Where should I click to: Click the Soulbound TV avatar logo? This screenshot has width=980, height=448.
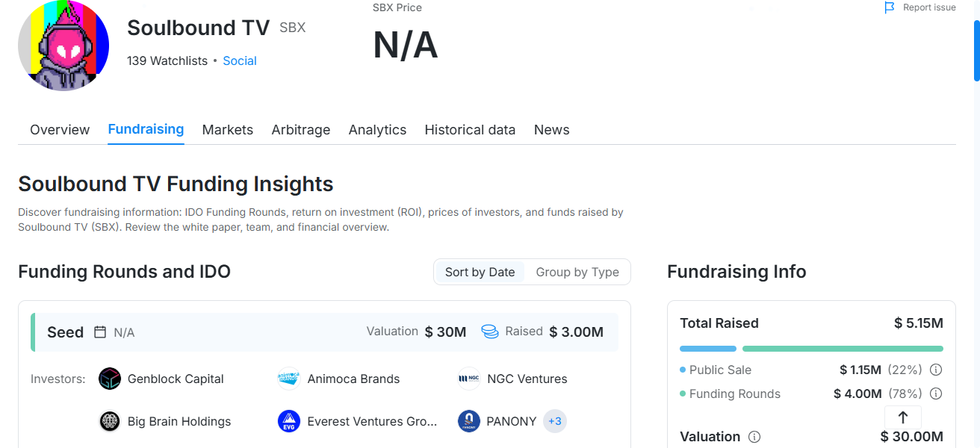(x=63, y=46)
